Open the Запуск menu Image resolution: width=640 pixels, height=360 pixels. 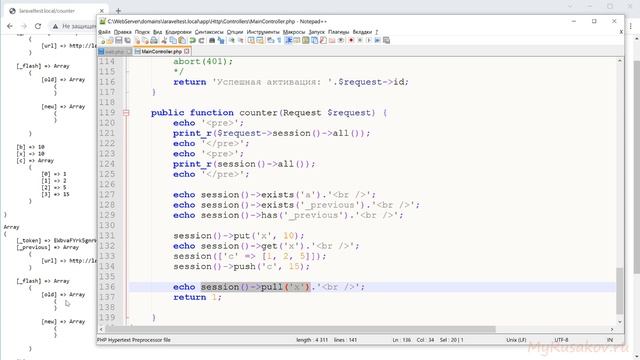[317, 32]
